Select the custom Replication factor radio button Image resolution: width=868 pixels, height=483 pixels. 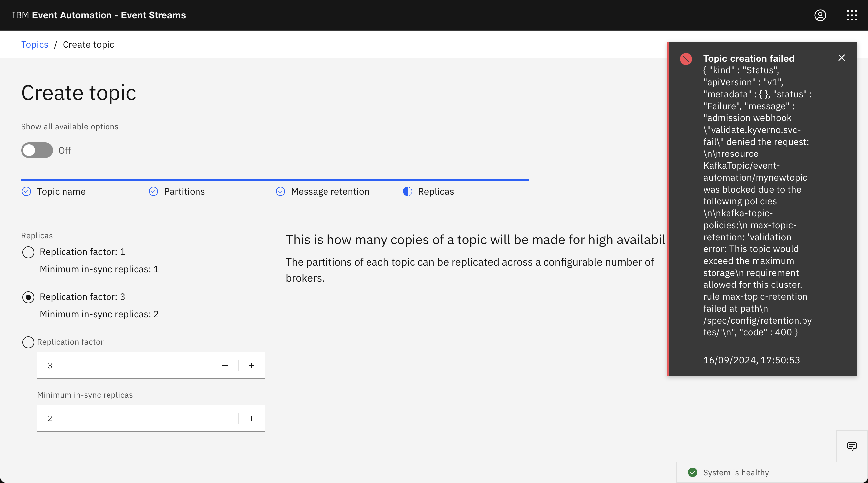(28, 342)
